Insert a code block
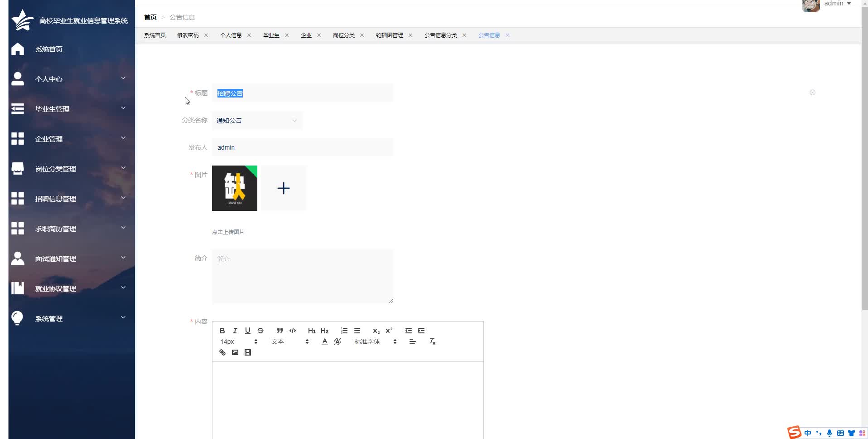This screenshot has width=868, height=439. (x=293, y=331)
